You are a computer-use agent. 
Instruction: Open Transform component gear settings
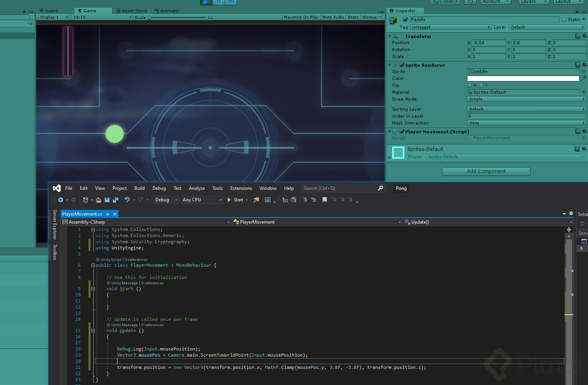[585, 36]
